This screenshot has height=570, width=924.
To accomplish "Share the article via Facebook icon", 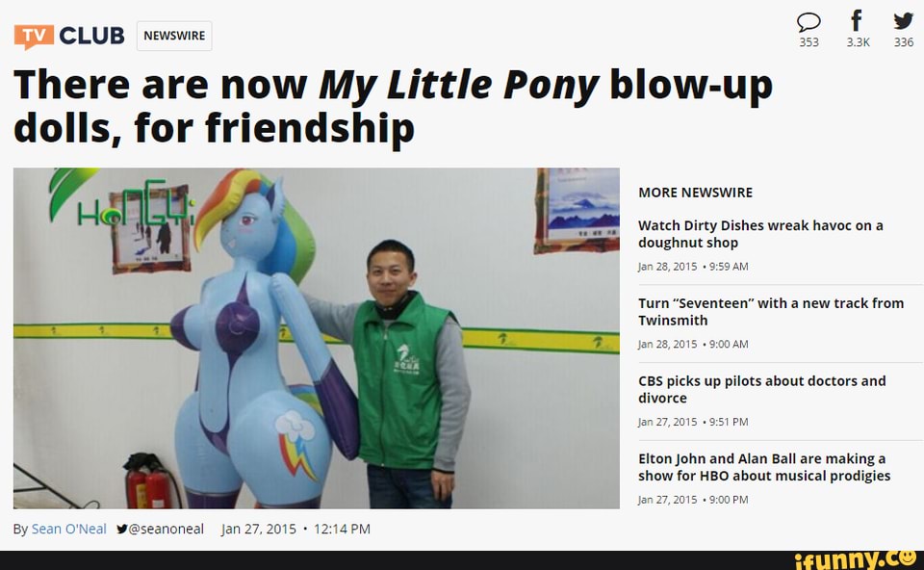I will 857,20.
